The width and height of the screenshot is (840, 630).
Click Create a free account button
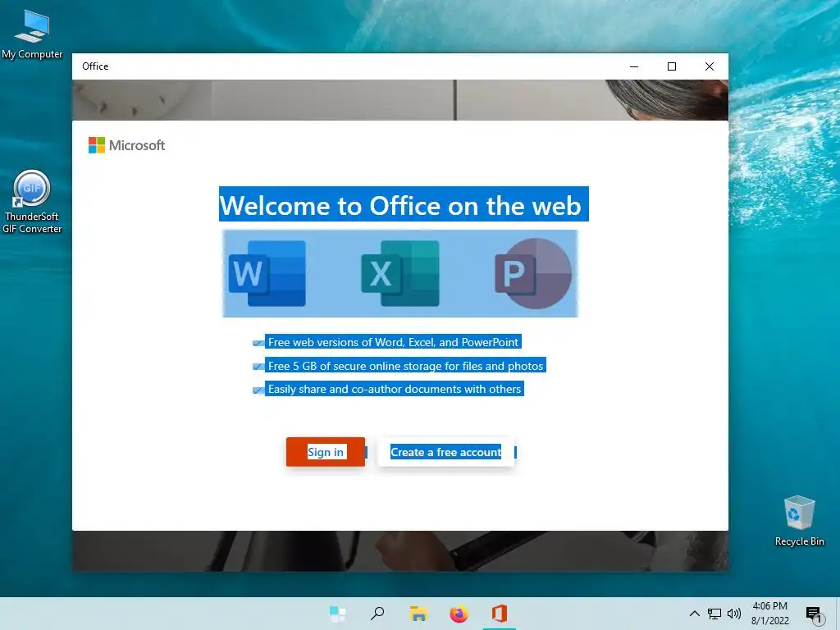[x=445, y=452]
